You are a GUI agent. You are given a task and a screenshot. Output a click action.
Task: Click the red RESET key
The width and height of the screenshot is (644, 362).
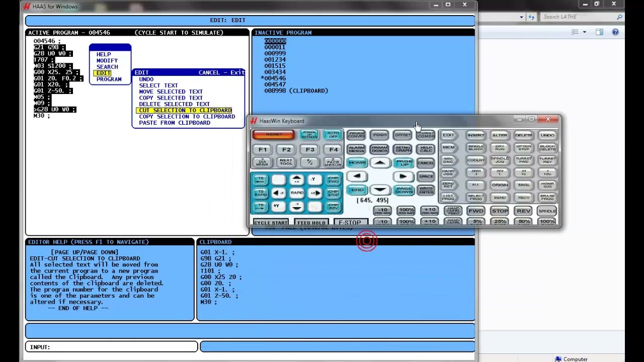pos(273,134)
